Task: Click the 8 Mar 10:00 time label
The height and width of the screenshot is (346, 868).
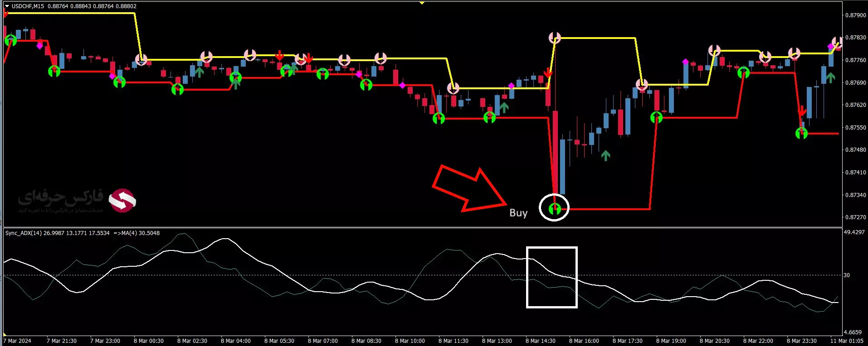Action: [410, 341]
